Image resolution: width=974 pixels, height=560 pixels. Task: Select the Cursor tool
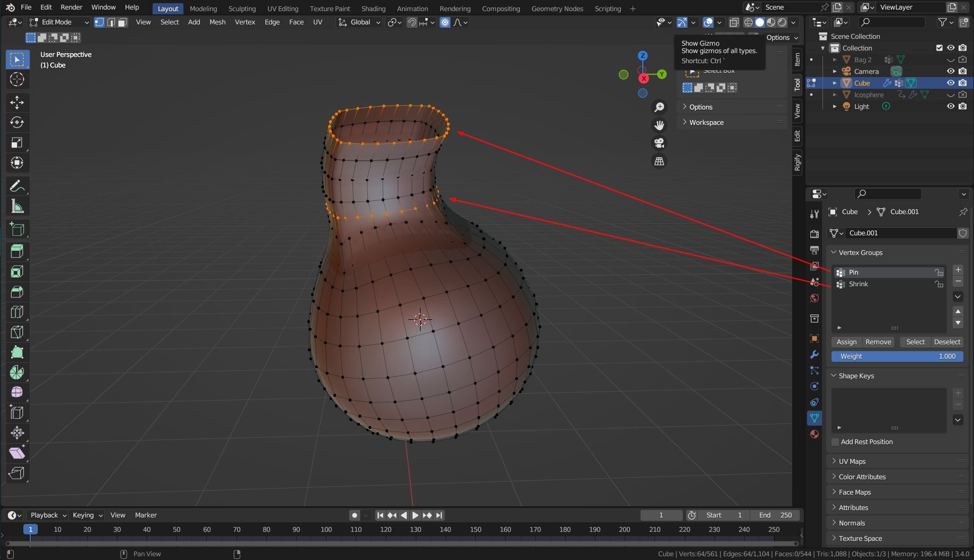(17, 80)
